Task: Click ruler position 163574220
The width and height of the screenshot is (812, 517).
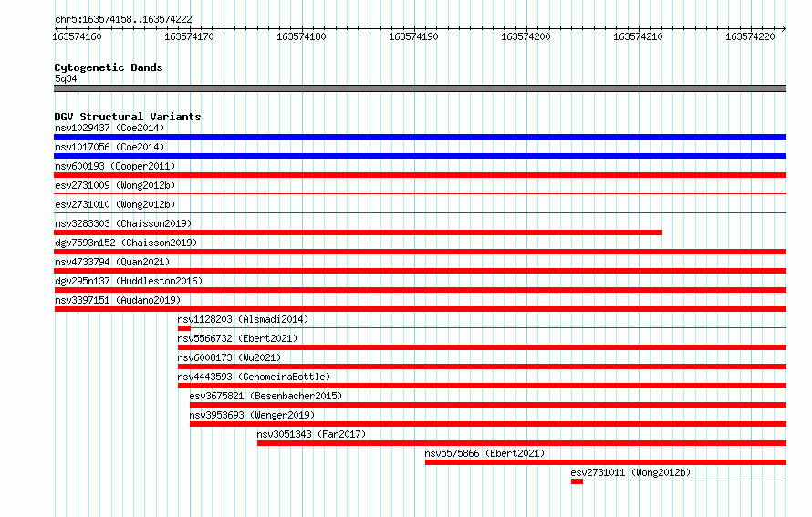Action: (x=750, y=36)
